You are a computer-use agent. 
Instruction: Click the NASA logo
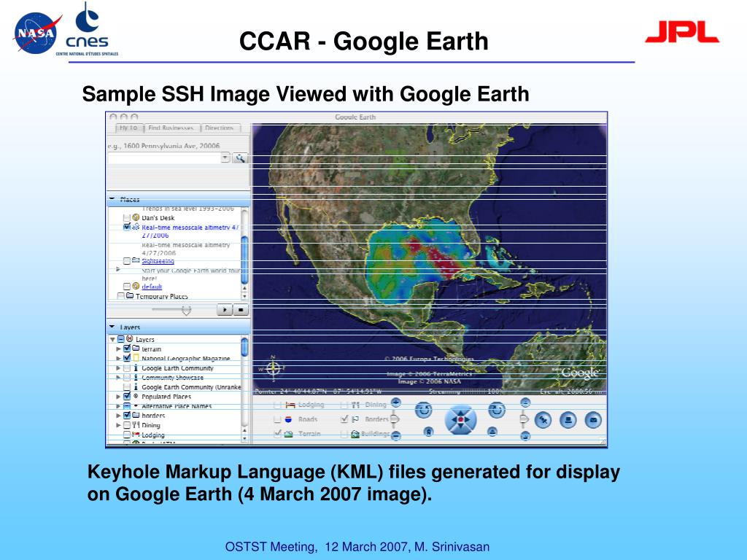(x=36, y=32)
